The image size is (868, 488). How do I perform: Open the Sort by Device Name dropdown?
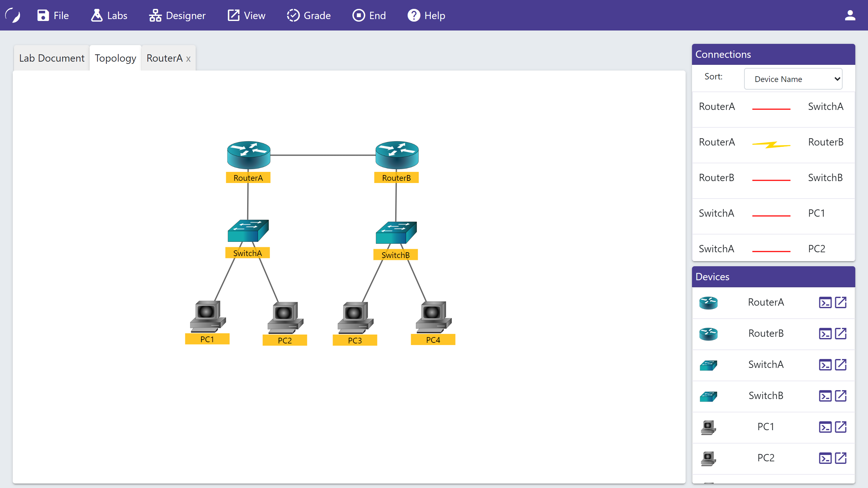pyautogui.click(x=793, y=79)
